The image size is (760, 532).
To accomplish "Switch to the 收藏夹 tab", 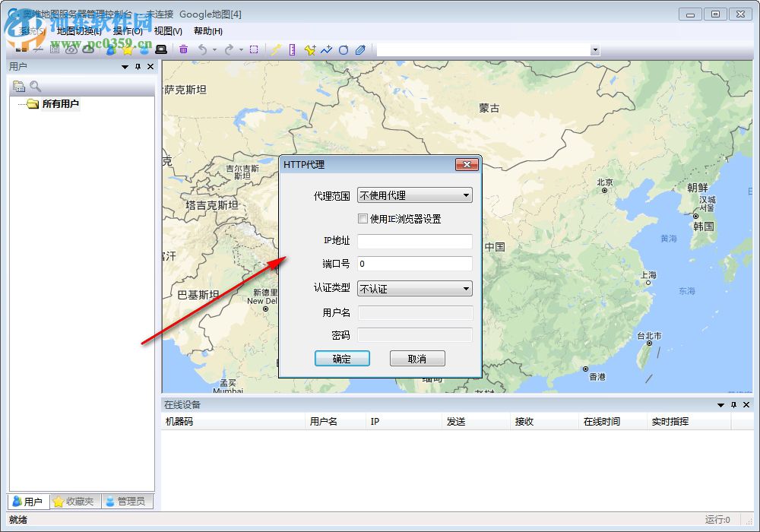I will (74, 501).
